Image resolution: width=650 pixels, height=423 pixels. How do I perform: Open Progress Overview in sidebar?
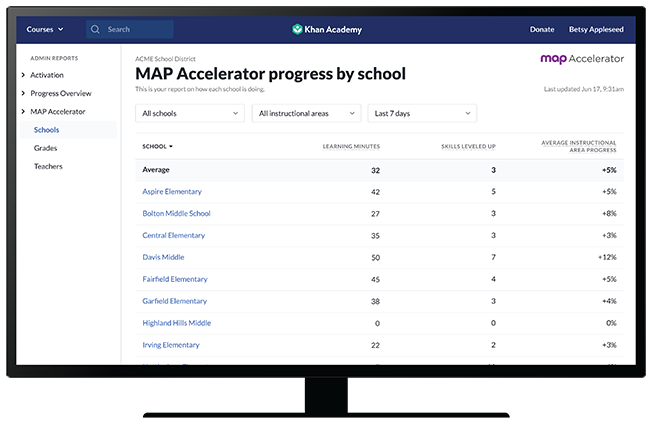[x=61, y=93]
